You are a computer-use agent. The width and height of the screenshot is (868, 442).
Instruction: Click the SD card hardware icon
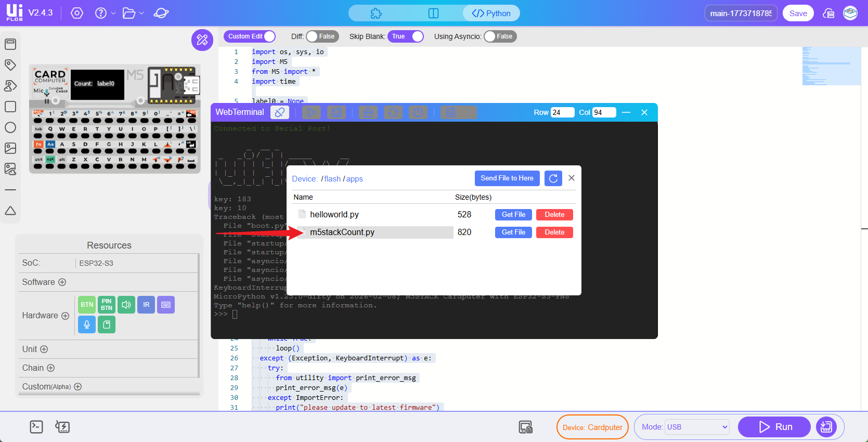coord(107,324)
